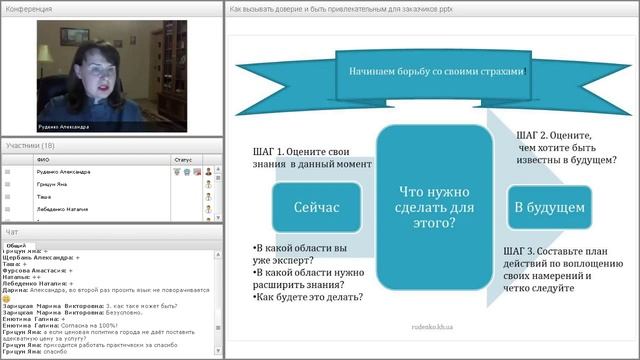
Task: Click the 'Как будете это делать?' bullet
Action: 308,297
